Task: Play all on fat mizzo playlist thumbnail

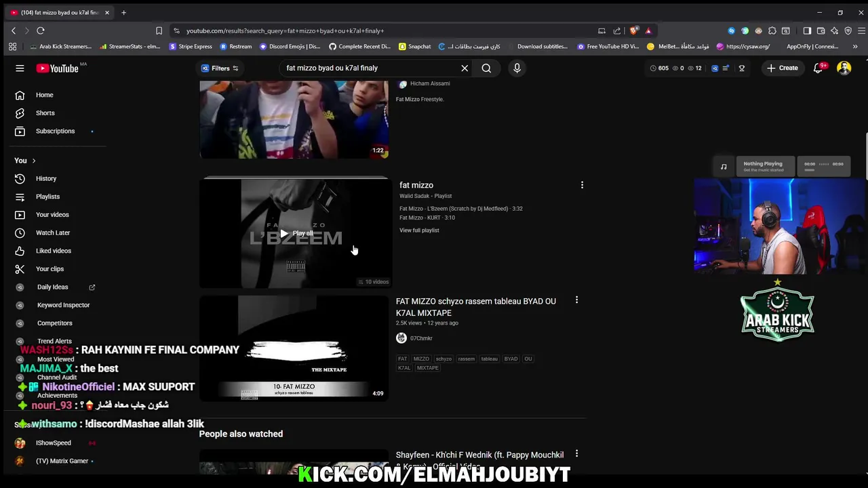Action: [x=296, y=233]
